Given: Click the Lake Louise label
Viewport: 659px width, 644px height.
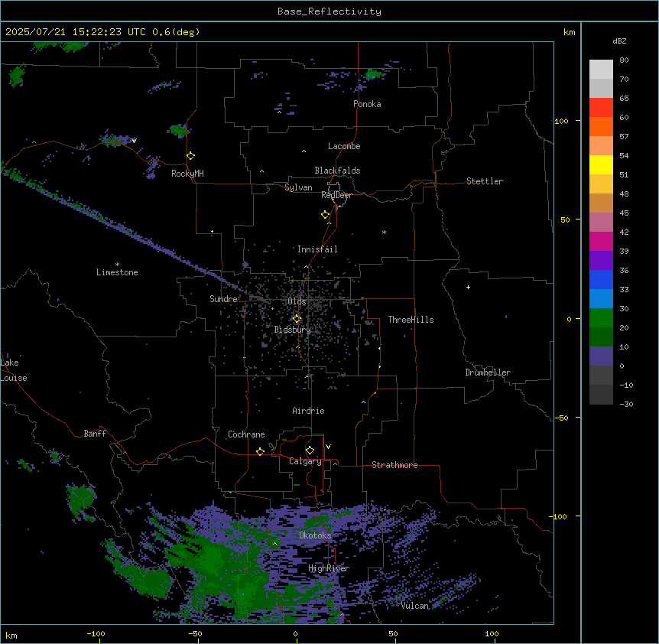Looking at the screenshot, I should [x=14, y=370].
